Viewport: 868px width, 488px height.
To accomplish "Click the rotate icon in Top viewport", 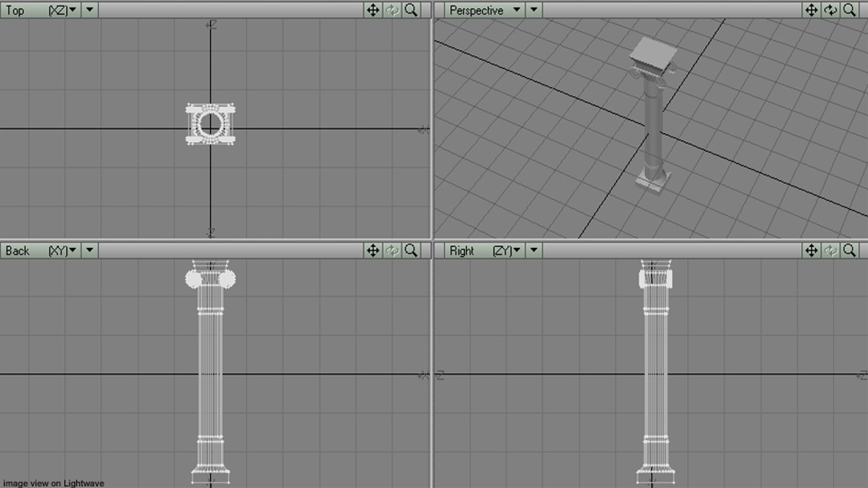I will (x=392, y=10).
